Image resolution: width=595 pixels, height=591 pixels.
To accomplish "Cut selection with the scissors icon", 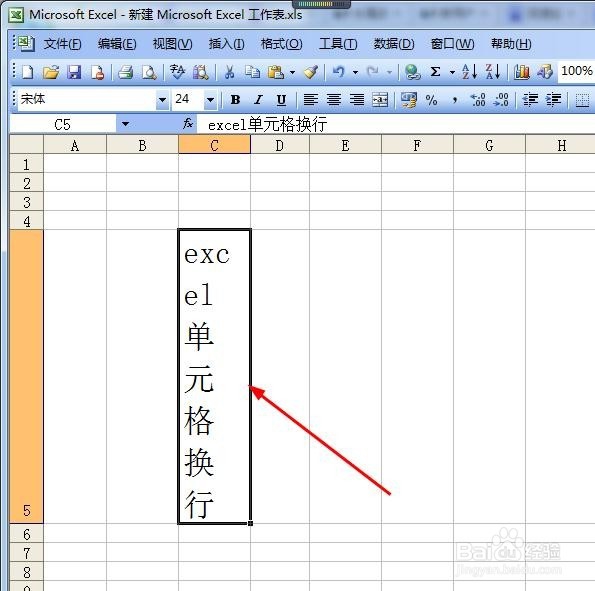I will (229, 72).
